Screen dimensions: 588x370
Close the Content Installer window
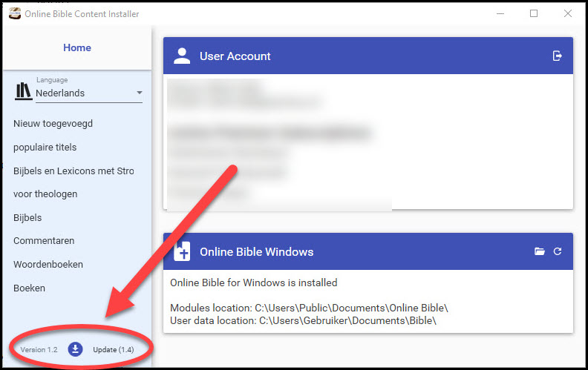click(568, 13)
